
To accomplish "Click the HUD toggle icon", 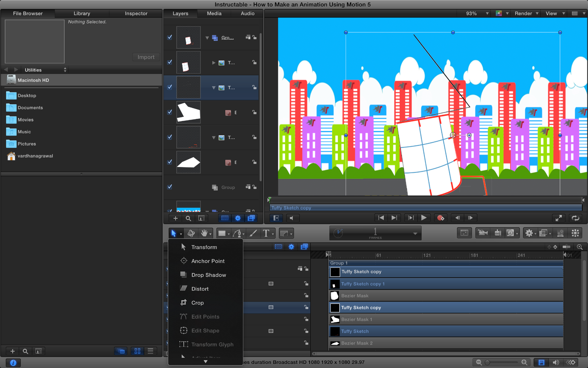I will click(464, 233).
